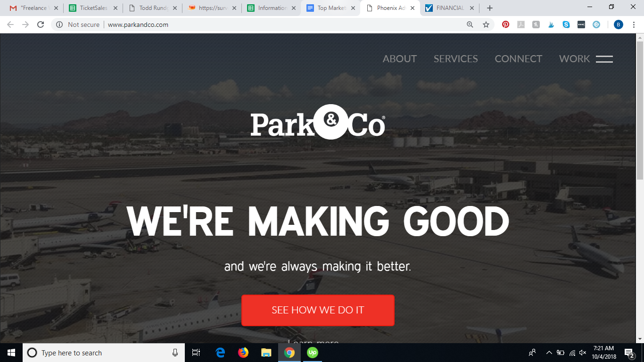Click the Skype extension icon

click(566, 25)
